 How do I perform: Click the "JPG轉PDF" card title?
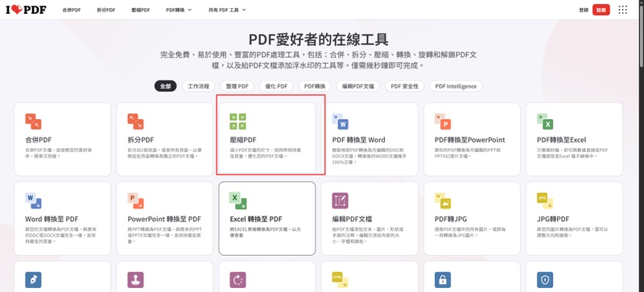pyautogui.click(x=553, y=219)
